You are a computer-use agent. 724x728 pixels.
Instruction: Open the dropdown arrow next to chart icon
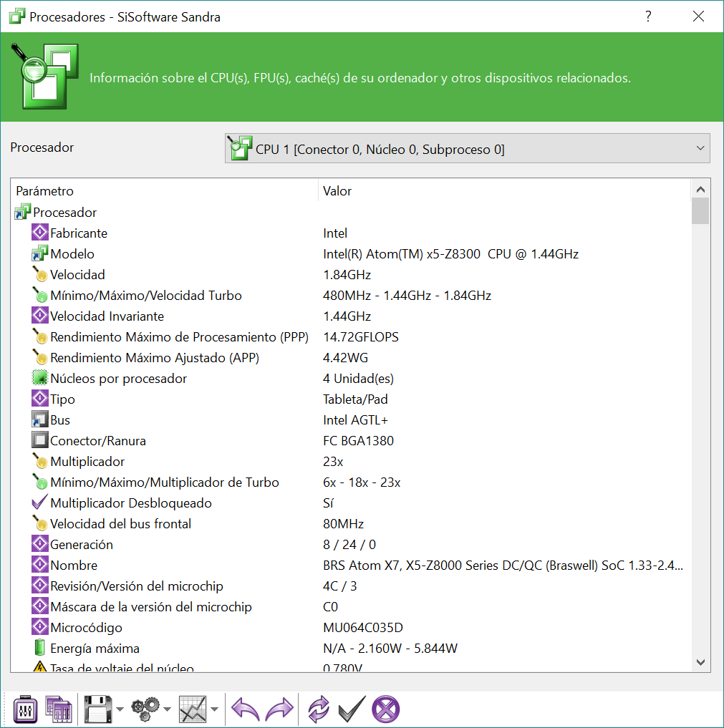pos(215,709)
